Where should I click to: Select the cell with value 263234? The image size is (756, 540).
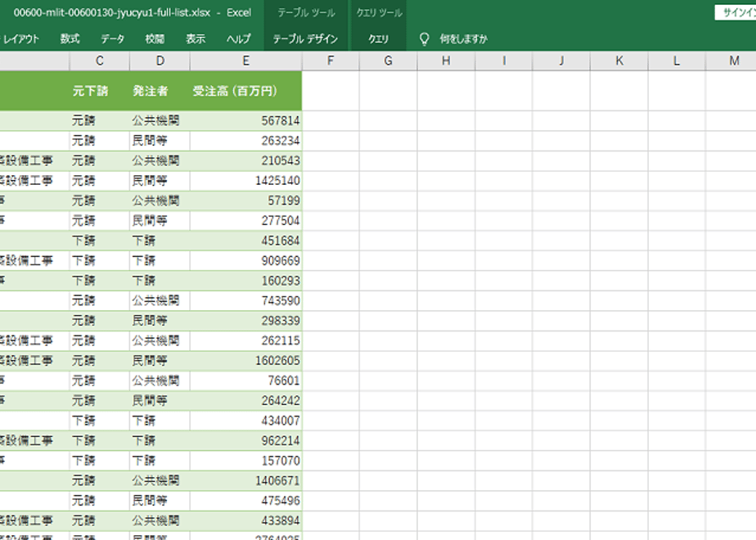click(x=246, y=141)
